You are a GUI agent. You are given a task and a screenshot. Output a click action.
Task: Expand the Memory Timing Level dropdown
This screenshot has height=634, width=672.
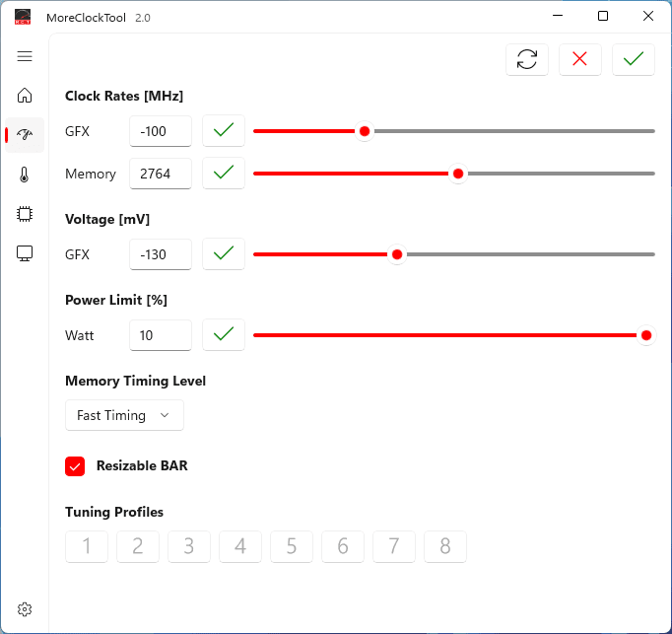click(124, 415)
